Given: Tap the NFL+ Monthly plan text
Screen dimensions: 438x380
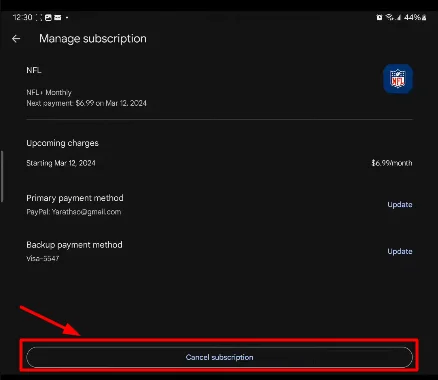Looking at the screenshot, I should (49, 92).
